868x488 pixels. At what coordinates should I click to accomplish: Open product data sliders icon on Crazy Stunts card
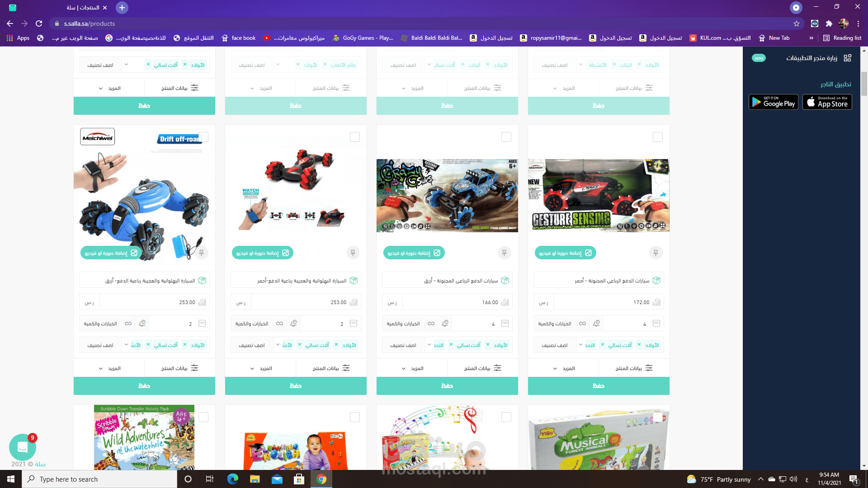click(498, 368)
